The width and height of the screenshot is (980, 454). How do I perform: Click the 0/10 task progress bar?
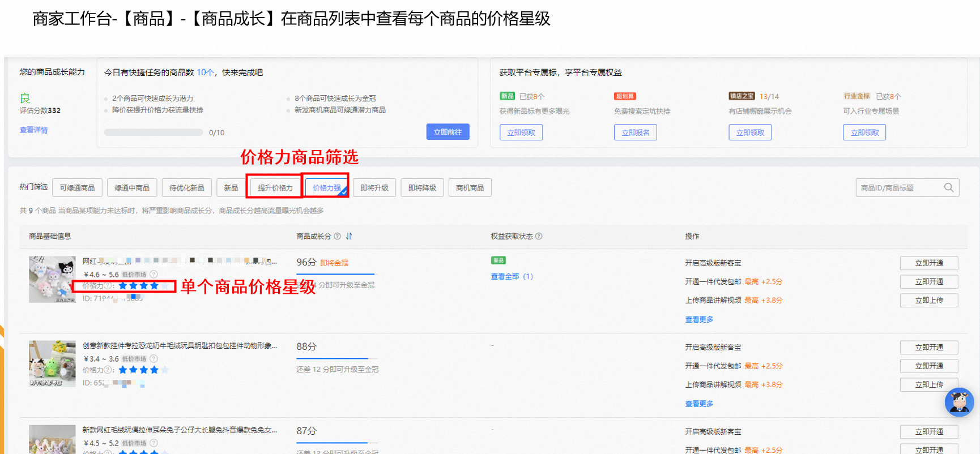pyautogui.click(x=154, y=132)
